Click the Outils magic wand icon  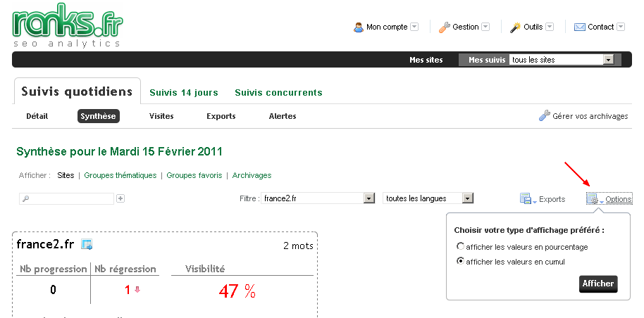pos(515,27)
